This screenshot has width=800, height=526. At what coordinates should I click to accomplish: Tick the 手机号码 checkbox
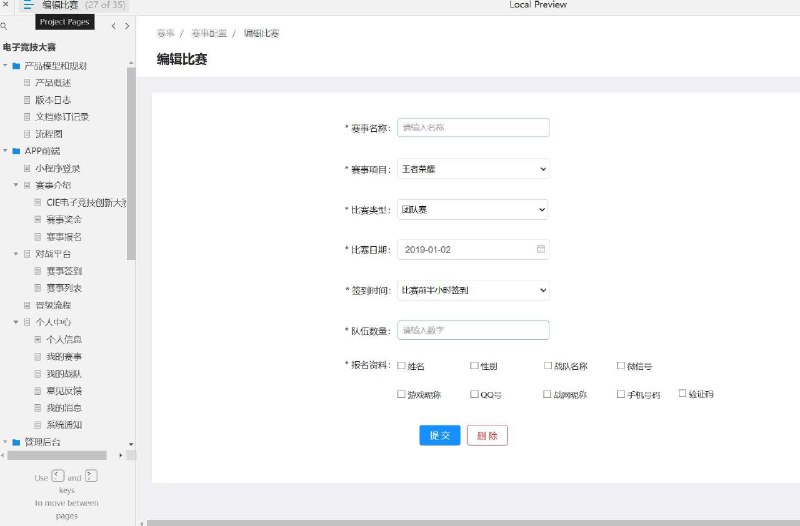(x=620, y=394)
